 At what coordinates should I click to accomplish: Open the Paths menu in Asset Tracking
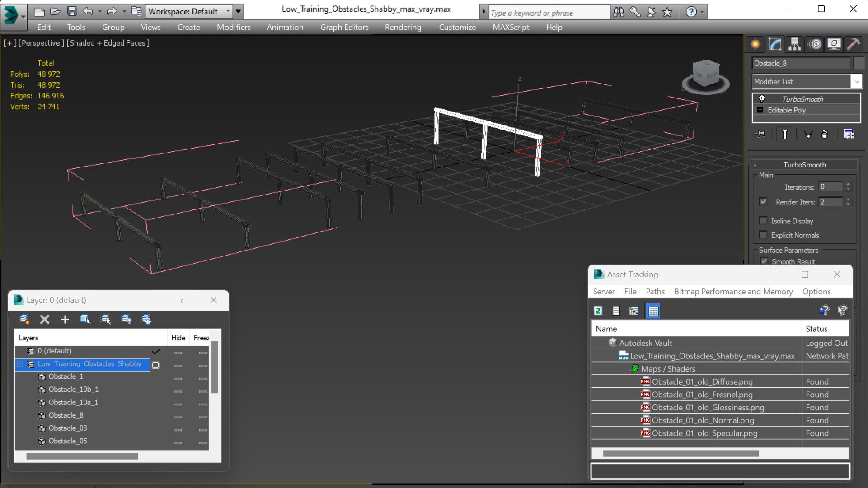[655, 292]
